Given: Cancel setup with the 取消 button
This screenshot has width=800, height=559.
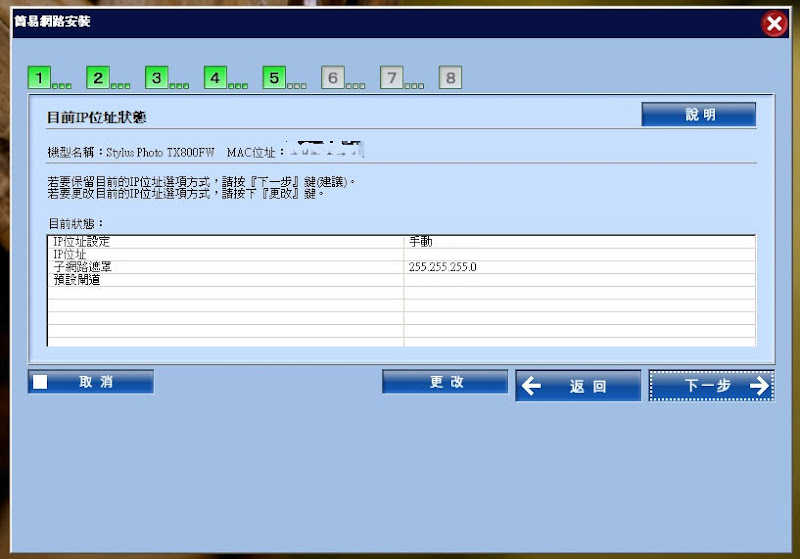Looking at the screenshot, I should coord(91,382).
